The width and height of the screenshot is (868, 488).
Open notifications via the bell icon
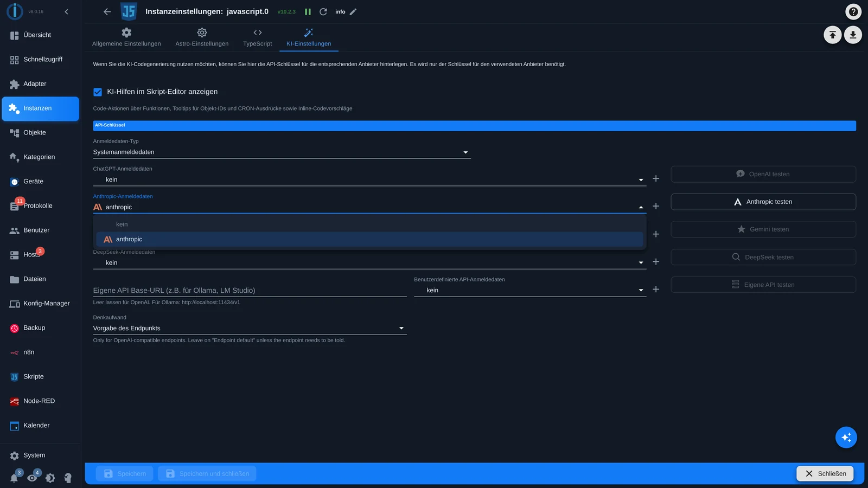[x=14, y=478]
